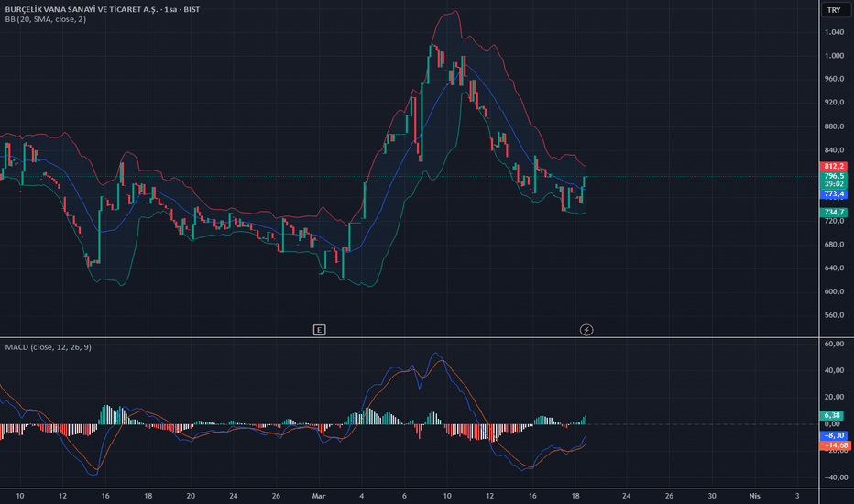Select the 880,0 price axis label

pos(835,126)
